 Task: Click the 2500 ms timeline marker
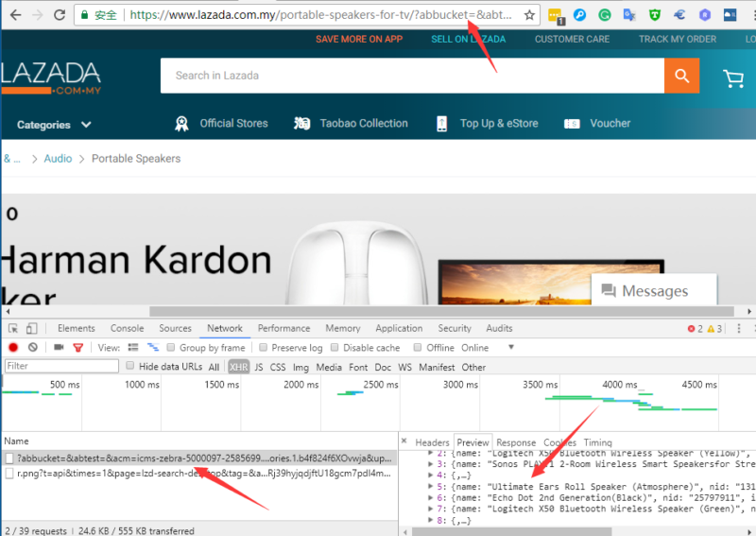coord(381,385)
